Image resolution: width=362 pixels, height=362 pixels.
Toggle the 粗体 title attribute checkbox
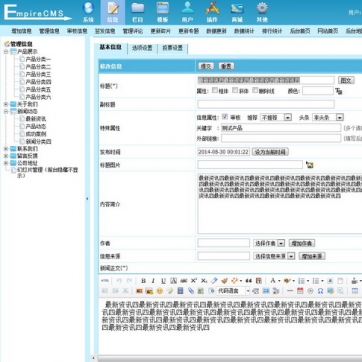[215, 90]
